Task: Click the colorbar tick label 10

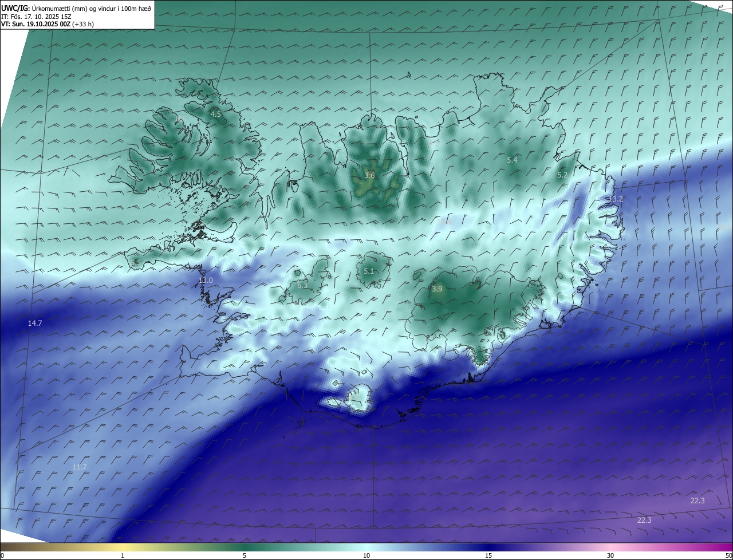Action: [366, 555]
